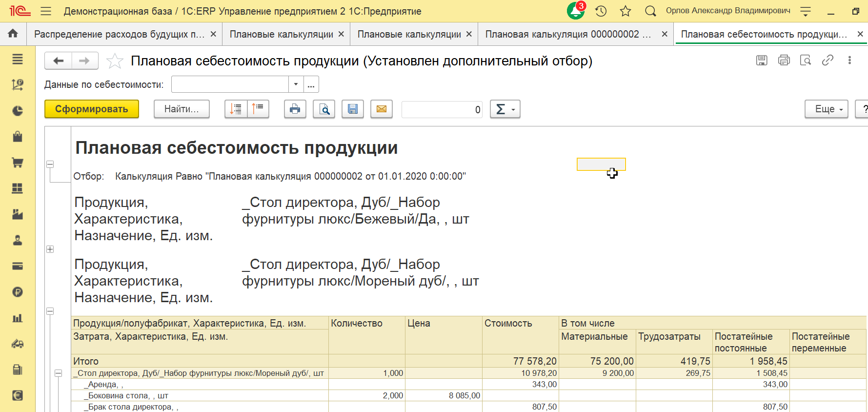Save report to file floppy icon
The width and height of the screenshot is (868, 412).
(353, 109)
